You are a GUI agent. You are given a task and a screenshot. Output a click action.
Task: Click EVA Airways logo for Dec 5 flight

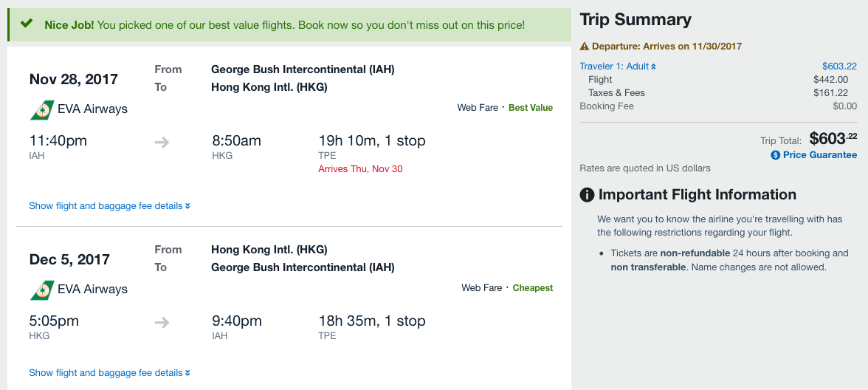tap(41, 290)
